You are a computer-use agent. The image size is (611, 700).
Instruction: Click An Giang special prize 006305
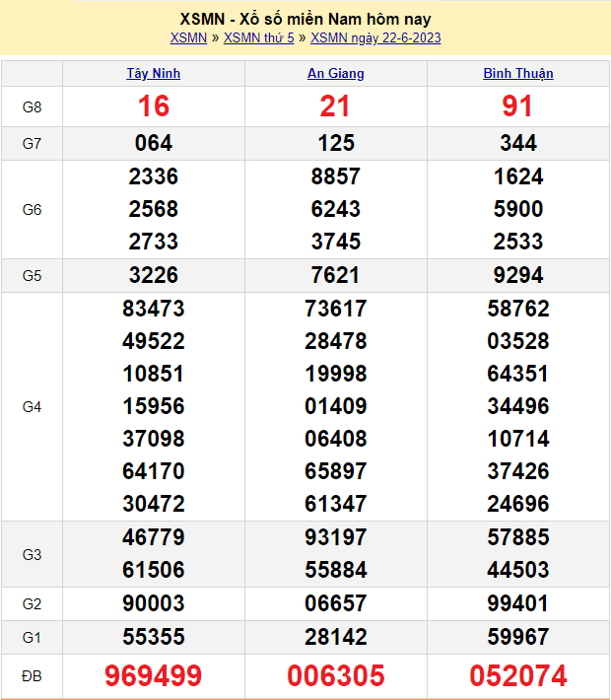click(x=336, y=675)
